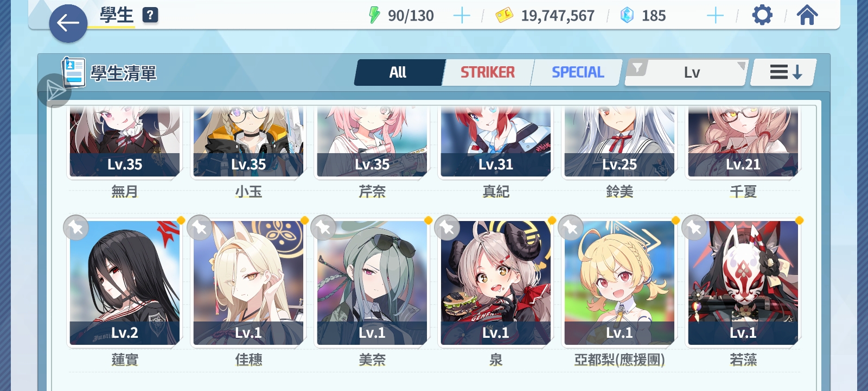Toggle favorite pin on 蓮實 card

[x=76, y=228]
